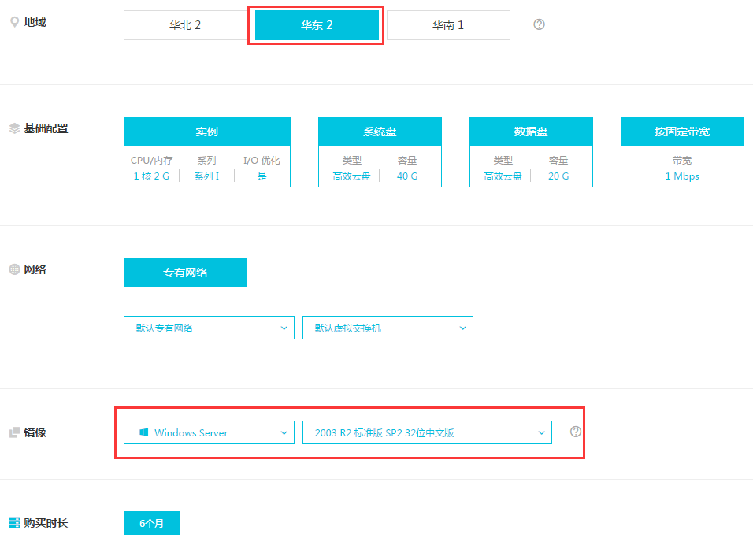
Task: Select the 专有网络 network type
Action: pyautogui.click(x=185, y=272)
